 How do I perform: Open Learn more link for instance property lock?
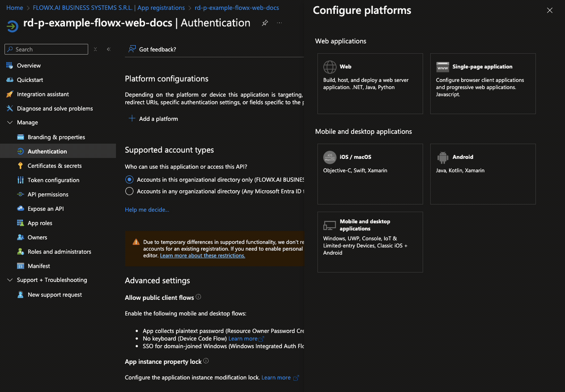tap(276, 378)
